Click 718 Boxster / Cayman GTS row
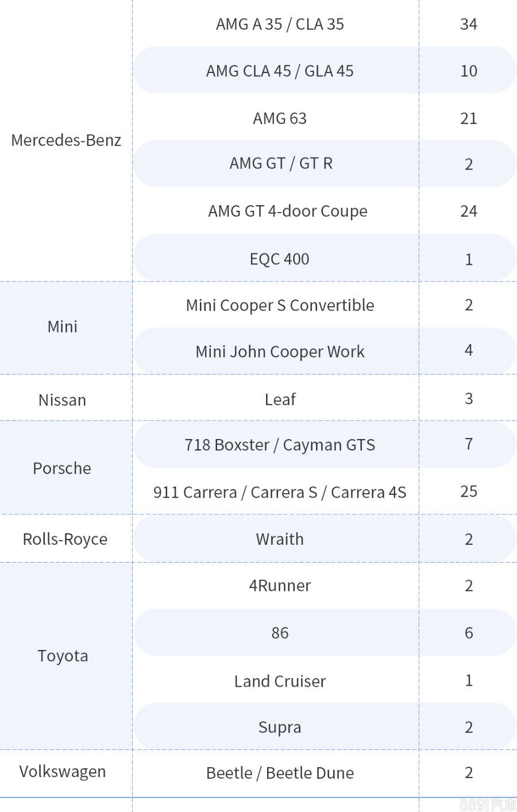This screenshot has width=517, height=812. pos(280,445)
